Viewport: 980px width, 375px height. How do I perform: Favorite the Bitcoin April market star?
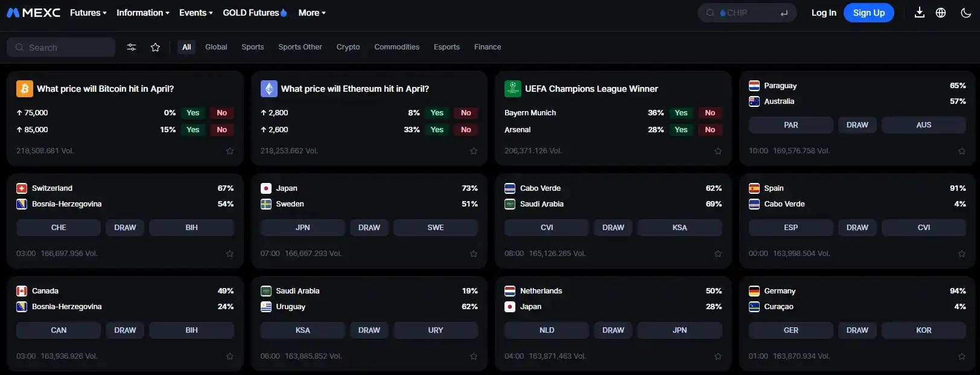click(x=230, y=151)
